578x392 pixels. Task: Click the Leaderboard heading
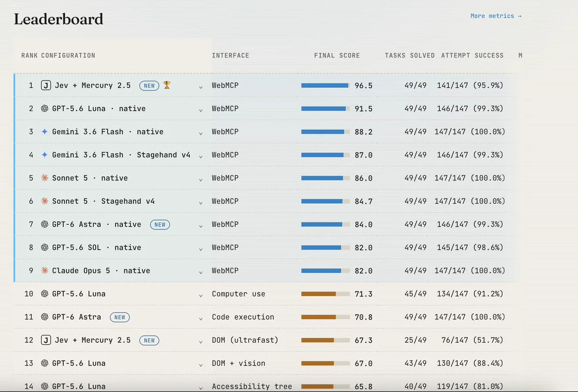click(x=59, y=19)
